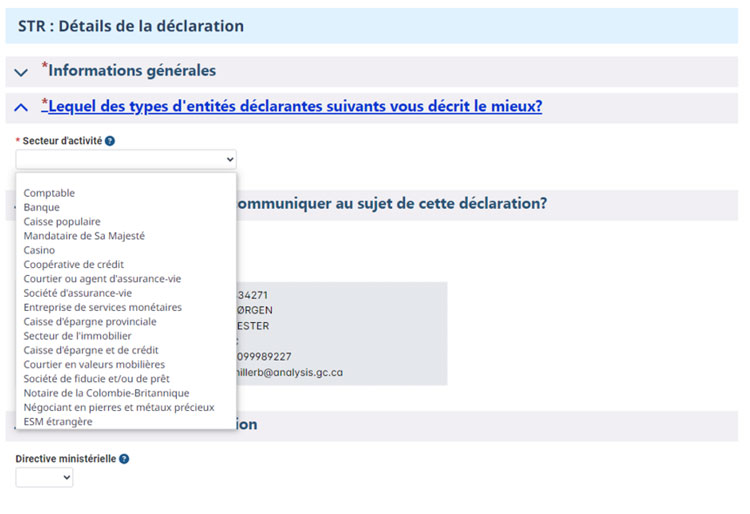Click the surname ending ESTER

(253, 326)
